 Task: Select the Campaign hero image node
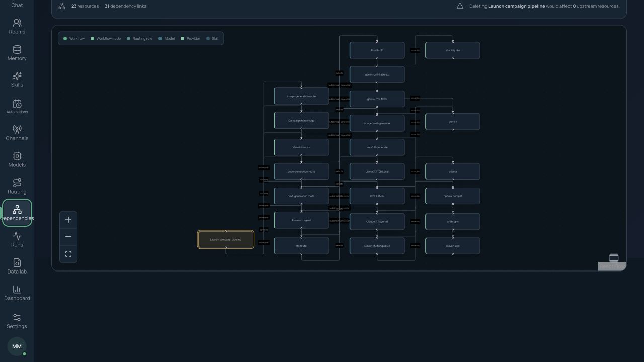click(x=301, y=121)
